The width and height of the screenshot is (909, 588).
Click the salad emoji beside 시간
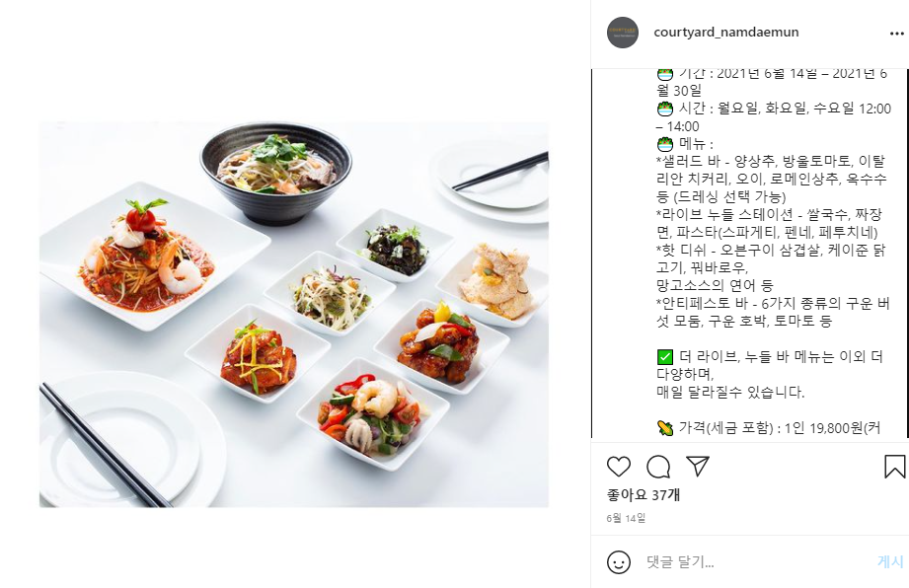click(x=664, y=109)
